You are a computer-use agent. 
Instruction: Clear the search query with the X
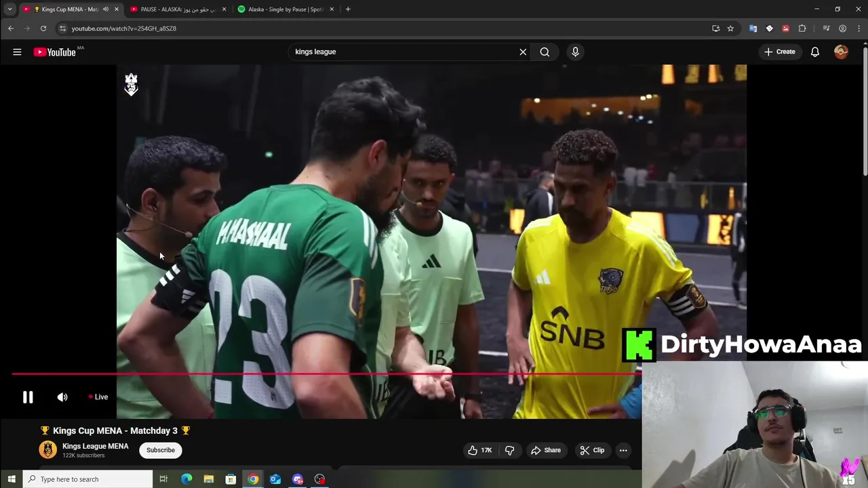pos(523,52)
